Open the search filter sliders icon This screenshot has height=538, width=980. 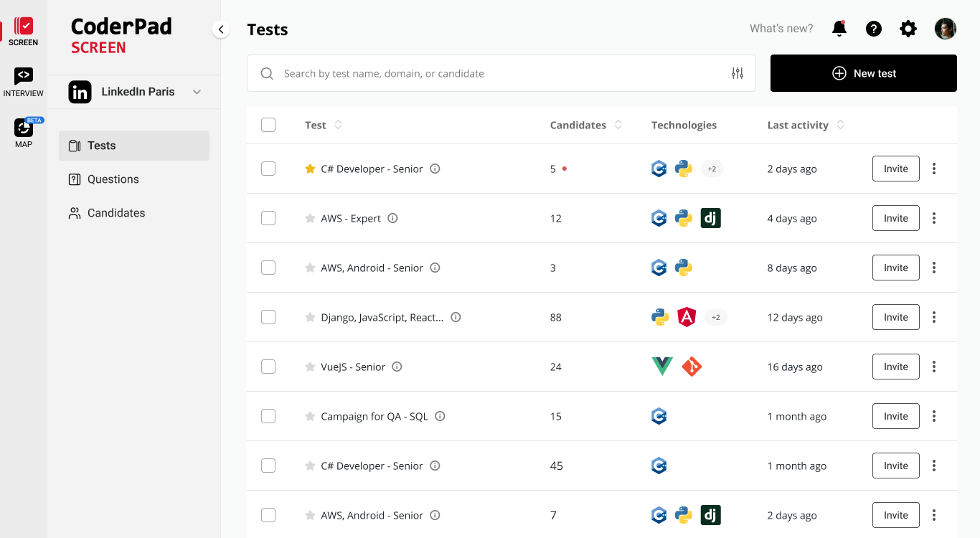[x=738, y=73]
